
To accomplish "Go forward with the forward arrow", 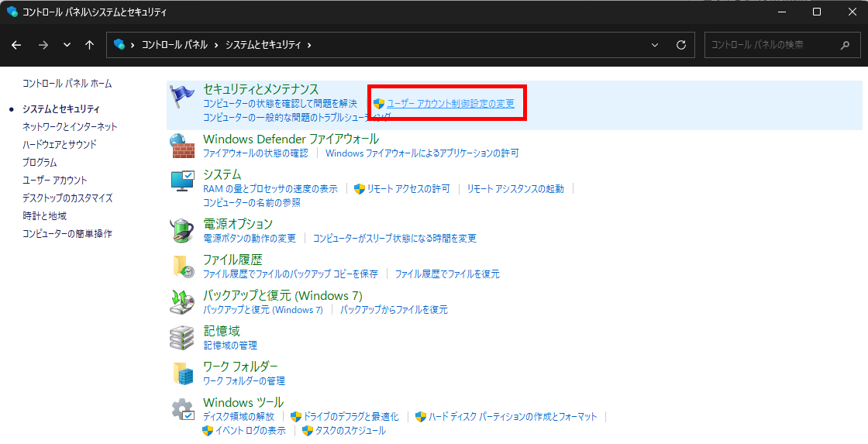I will coord(43,45).
